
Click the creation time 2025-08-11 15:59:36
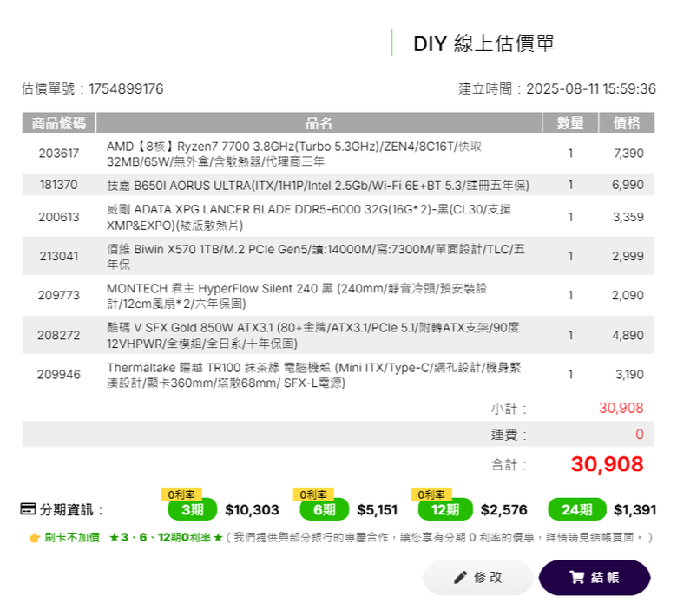[591, 88]
